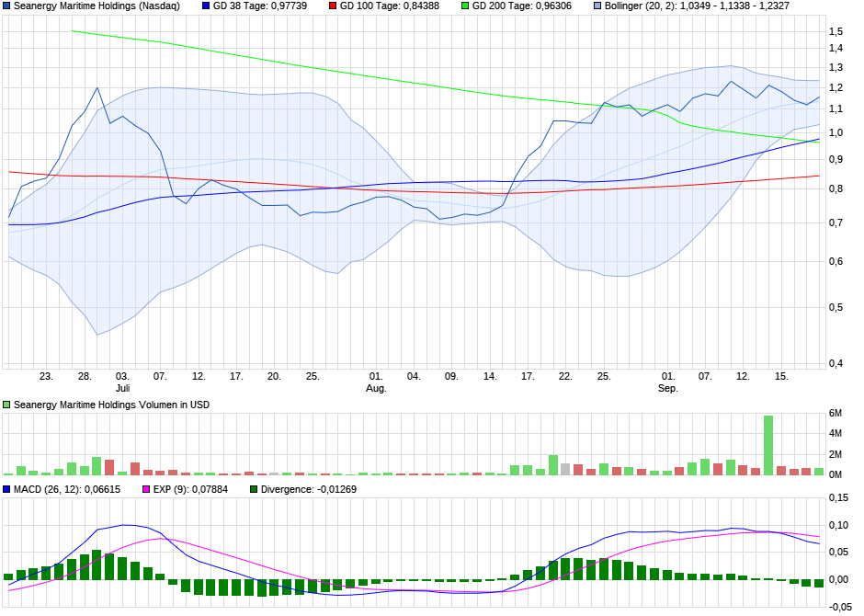Click the Juli label on the time axis

[121, 387]
